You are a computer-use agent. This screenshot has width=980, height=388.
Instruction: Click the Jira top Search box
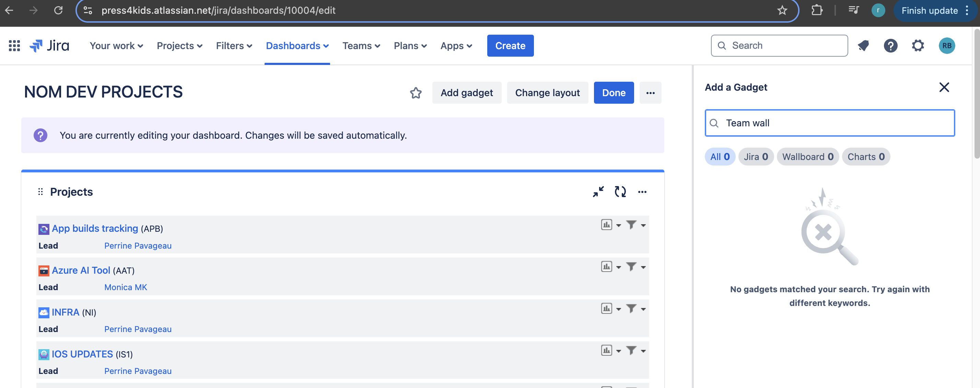click(x=779, y=46)
